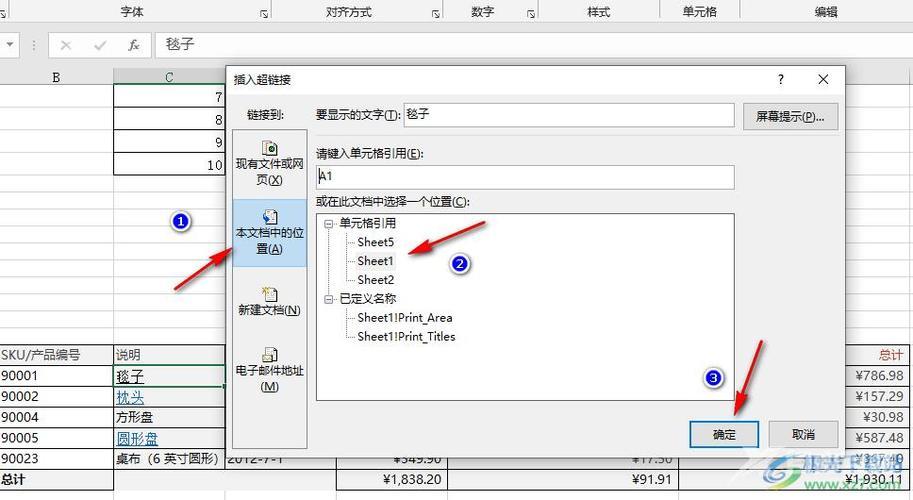Screen dimensions: 913x500
Task: Click the formula bar cancel X icon
Action: pyautogui.click(x=66, y=45)
